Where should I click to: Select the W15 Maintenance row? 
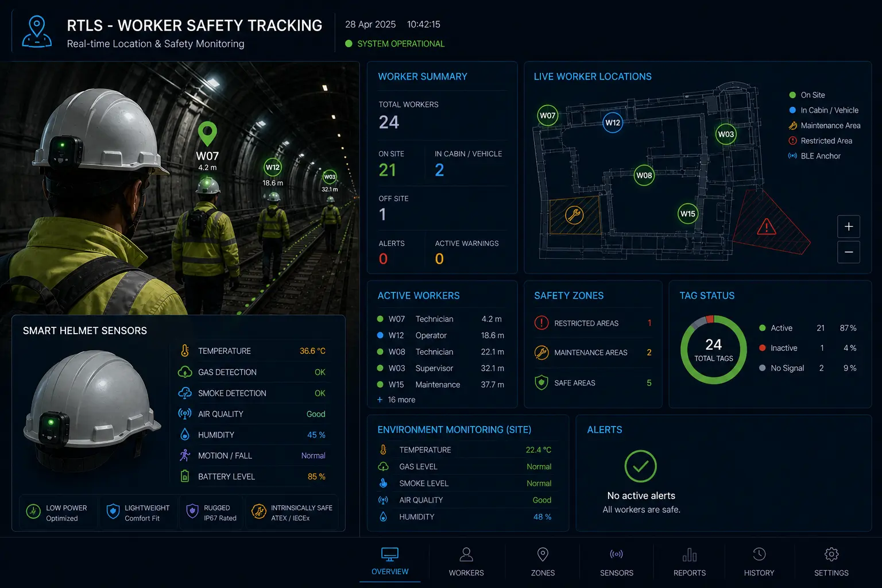(440, 384)
